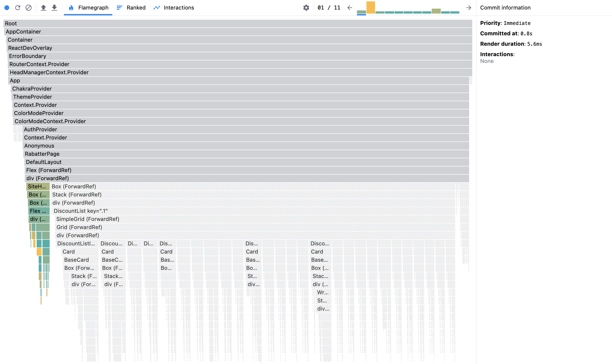Select DiscountList key=".1" bar
Screen dimensions: 612x364
tap(254, 211)
